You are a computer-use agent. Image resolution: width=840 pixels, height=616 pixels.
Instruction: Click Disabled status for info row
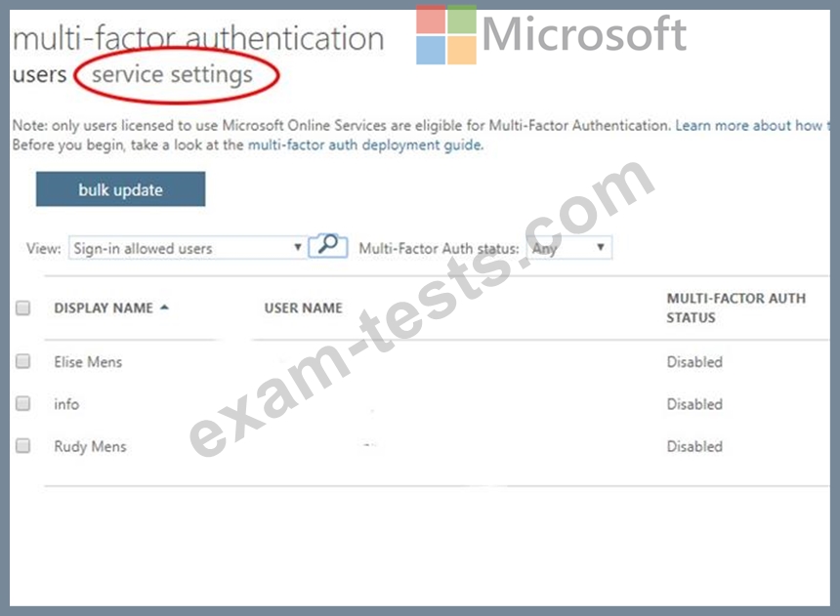point(694,404)
